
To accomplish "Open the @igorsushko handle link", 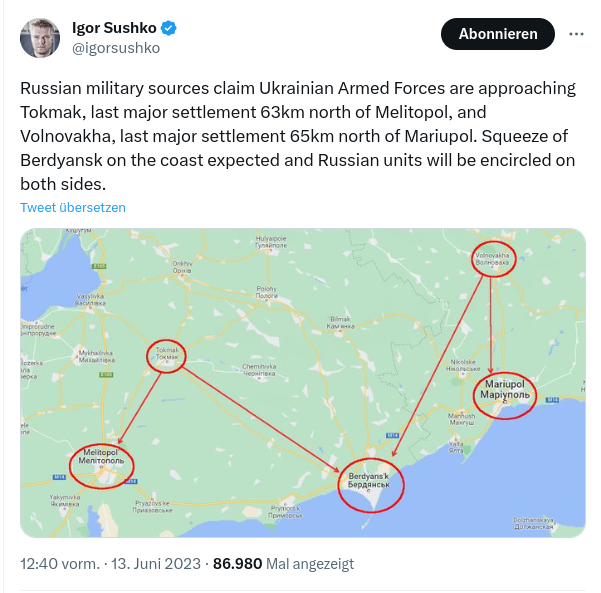I will click(x=117, y=47).
